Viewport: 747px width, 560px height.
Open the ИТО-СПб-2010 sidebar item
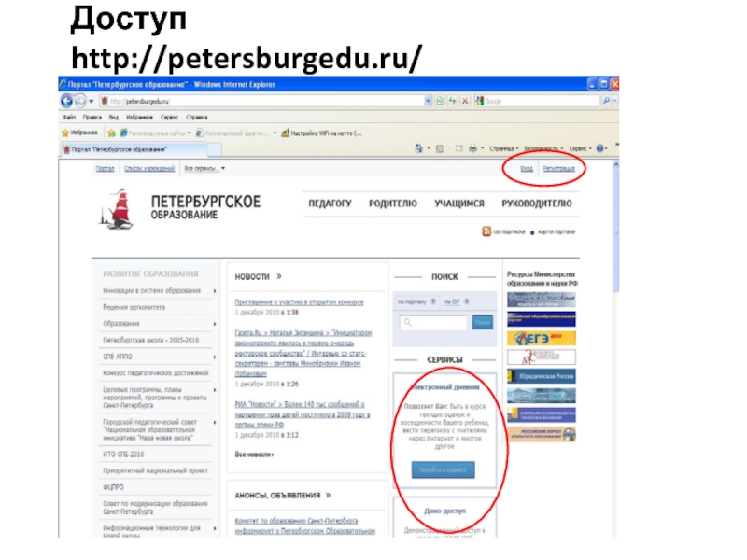[123, 455]
